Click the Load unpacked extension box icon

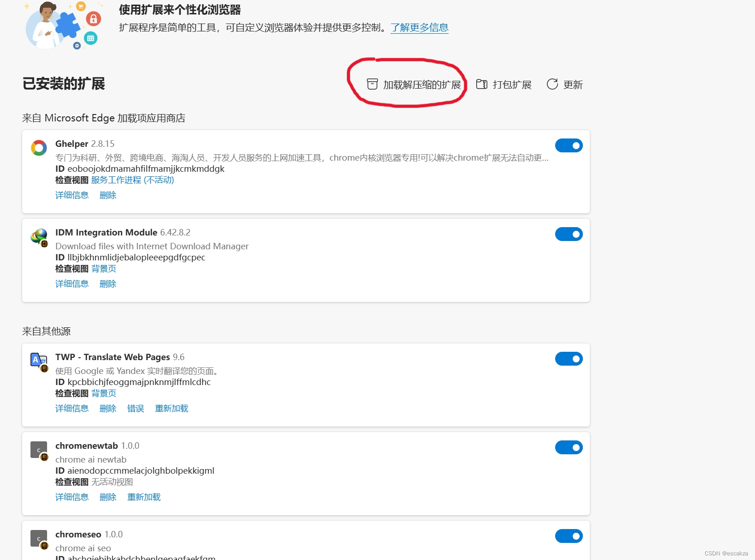tap(372, 84)
